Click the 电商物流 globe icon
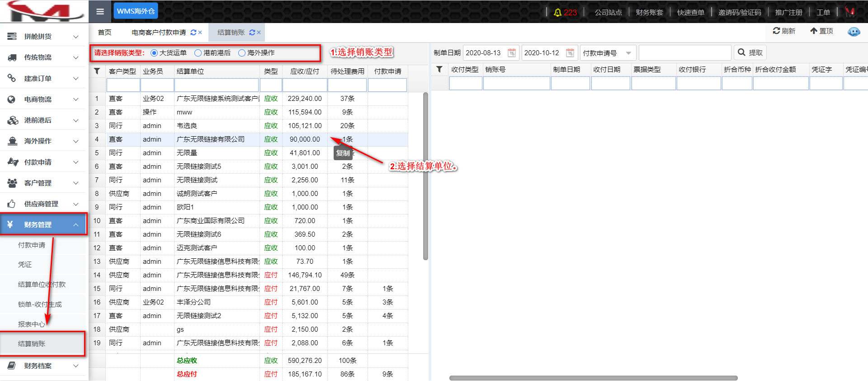The width and height of the screenshot is (868, 381). click(x=12, y=99)
